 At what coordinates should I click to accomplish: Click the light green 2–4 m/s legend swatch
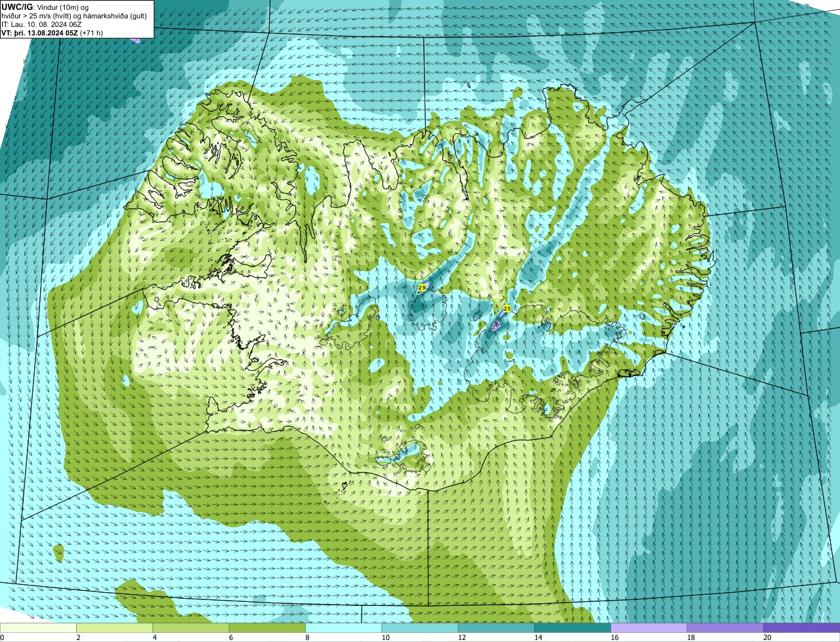115,628
